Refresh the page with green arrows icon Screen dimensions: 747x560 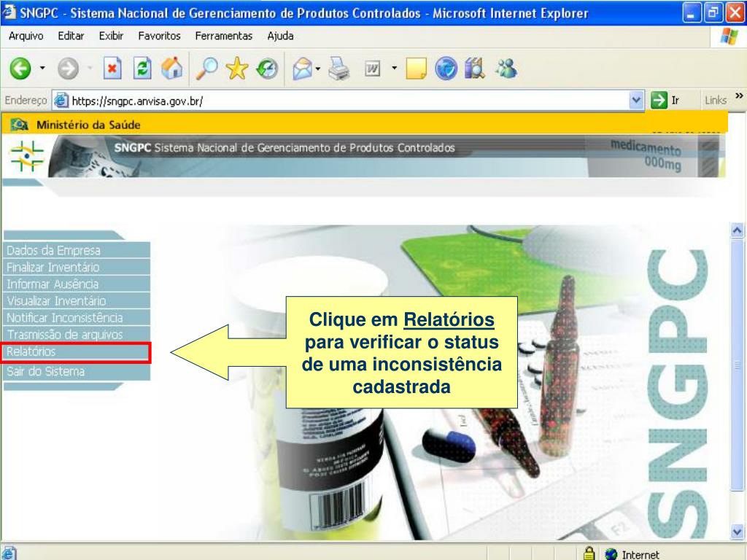click(142, 69)
